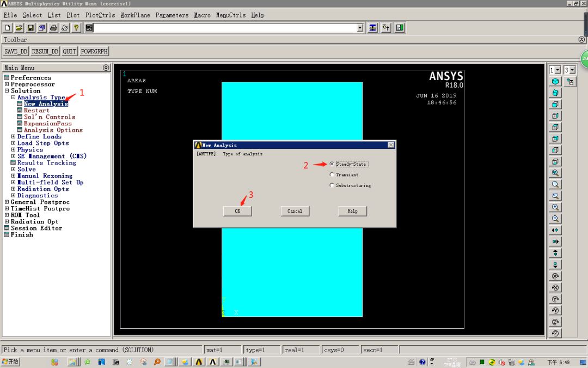588x368 pixels.
Task: Zoom in using the plus magnifier icon
Action: click(555, 207)
